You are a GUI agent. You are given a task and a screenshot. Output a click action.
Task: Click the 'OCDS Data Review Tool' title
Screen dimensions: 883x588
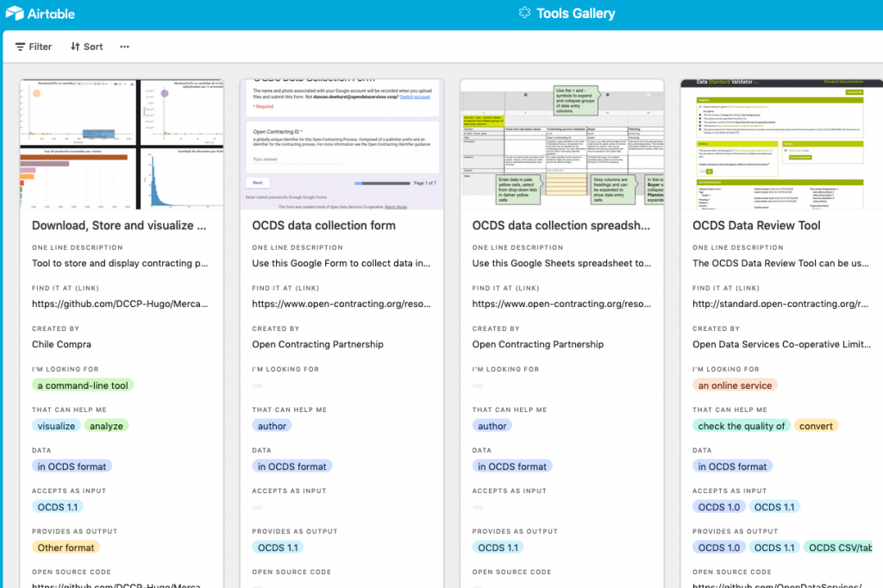pyautogui.click(x=756, y=225)
